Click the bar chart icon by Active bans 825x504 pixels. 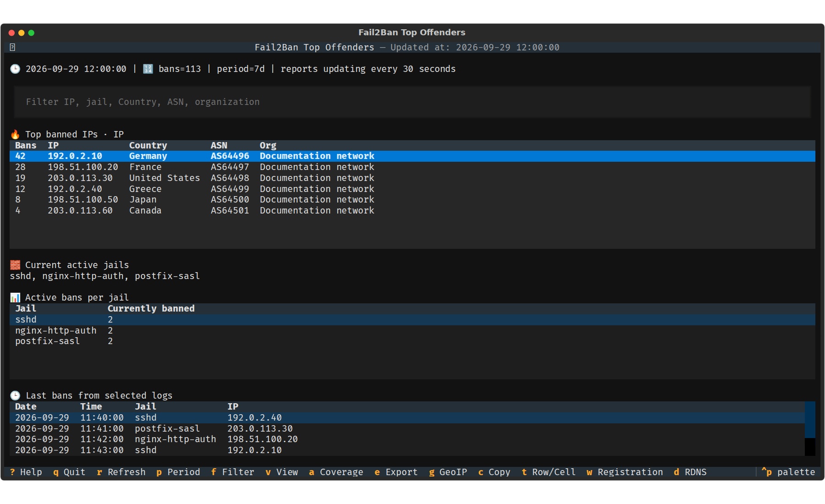tap(15, 297)
